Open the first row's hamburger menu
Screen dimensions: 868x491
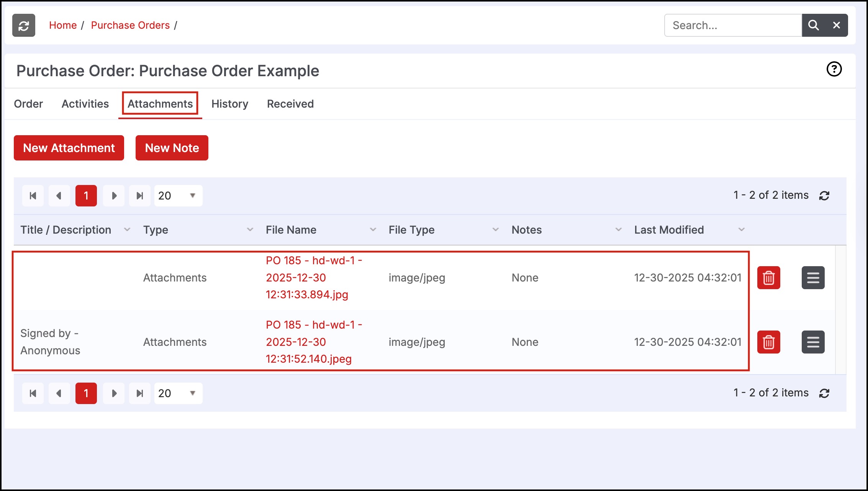813,278
